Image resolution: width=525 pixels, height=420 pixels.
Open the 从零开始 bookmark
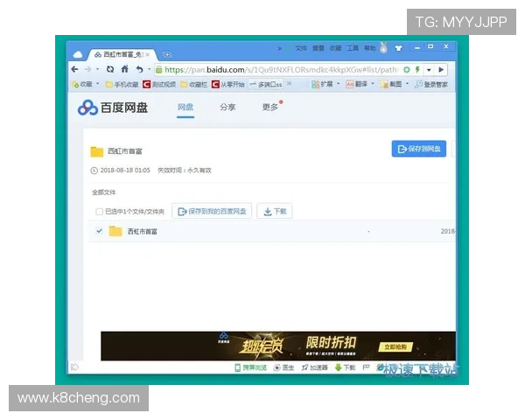pyautogui.click(x=228, y=84)
